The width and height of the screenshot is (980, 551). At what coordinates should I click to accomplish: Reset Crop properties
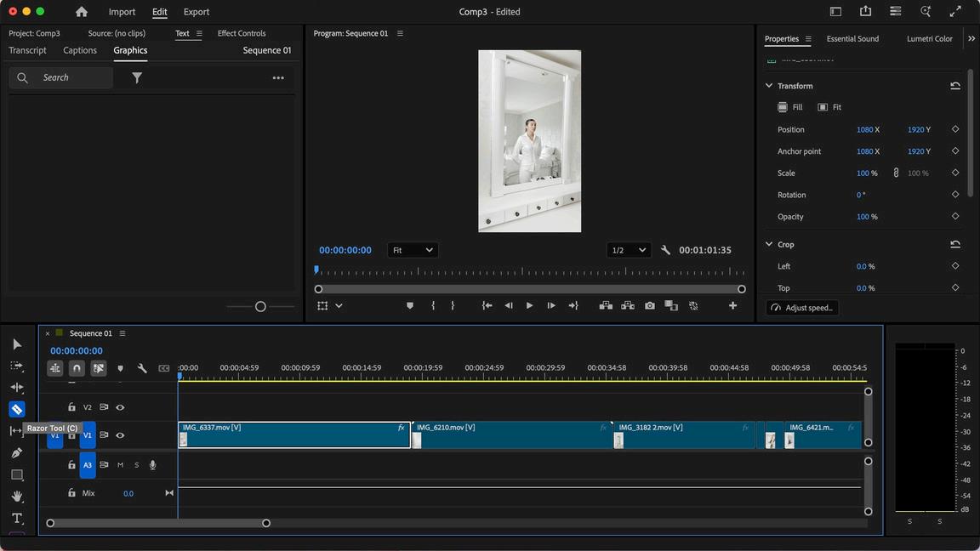coord(955,244)
